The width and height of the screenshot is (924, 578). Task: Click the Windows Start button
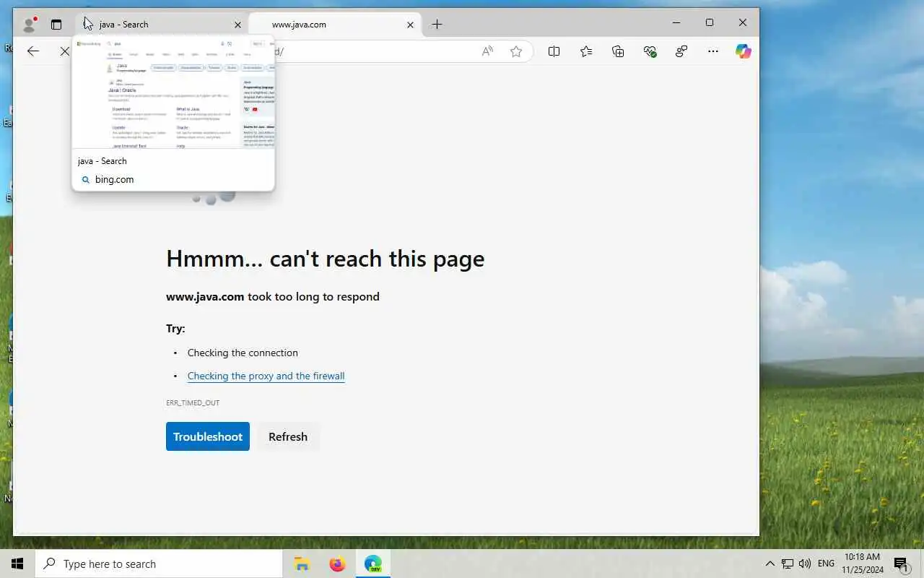click(x=17, y=564)
